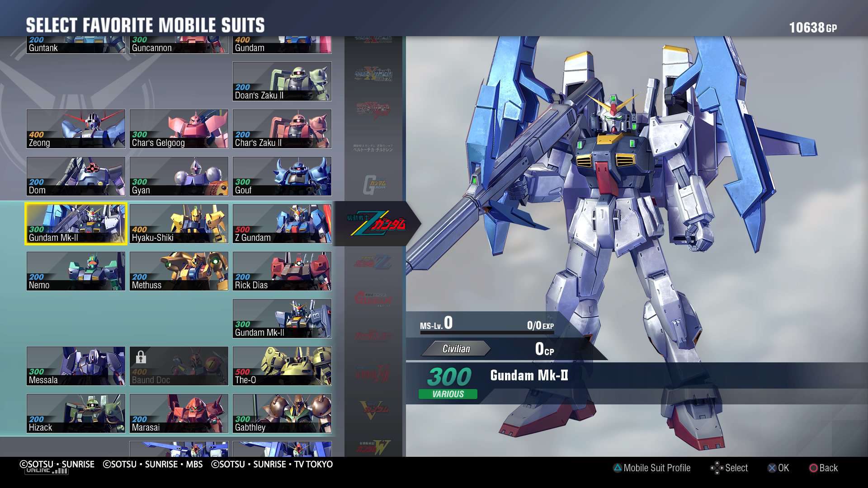The width and height of the screenshot is (868, 488).
Task: Choose the Victory Gundam V series logo
Action: [373, 410]
